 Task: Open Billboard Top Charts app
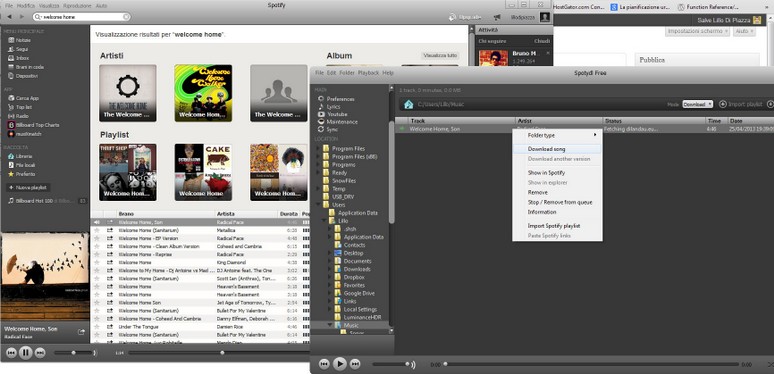(33, 125)
